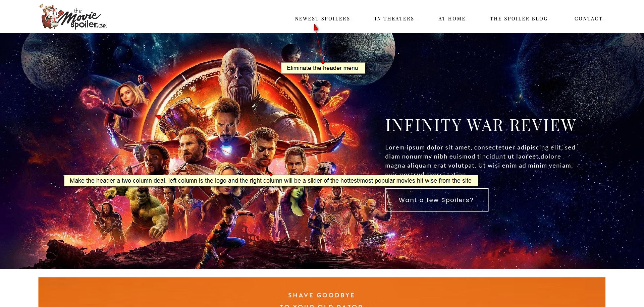
Task: Select the red anchor dot above the two-column note
Action: pyautogui.click(x=271, y=175)
